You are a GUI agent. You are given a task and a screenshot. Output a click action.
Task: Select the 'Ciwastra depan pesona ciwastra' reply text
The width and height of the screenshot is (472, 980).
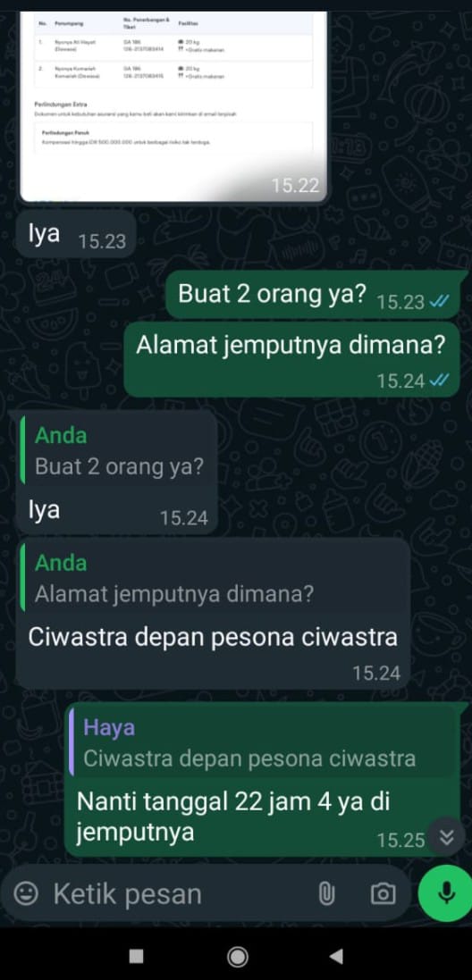point(213,637)
